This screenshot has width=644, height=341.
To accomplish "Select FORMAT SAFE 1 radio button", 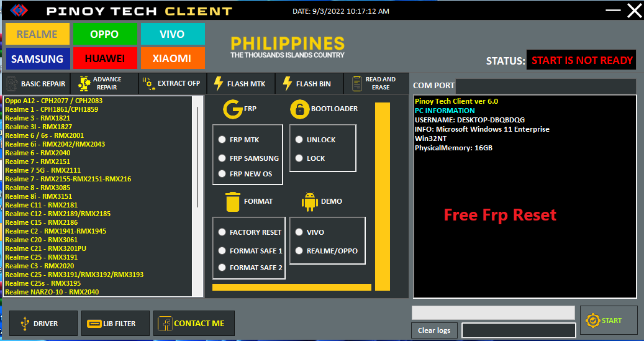I will pos(222,250).
